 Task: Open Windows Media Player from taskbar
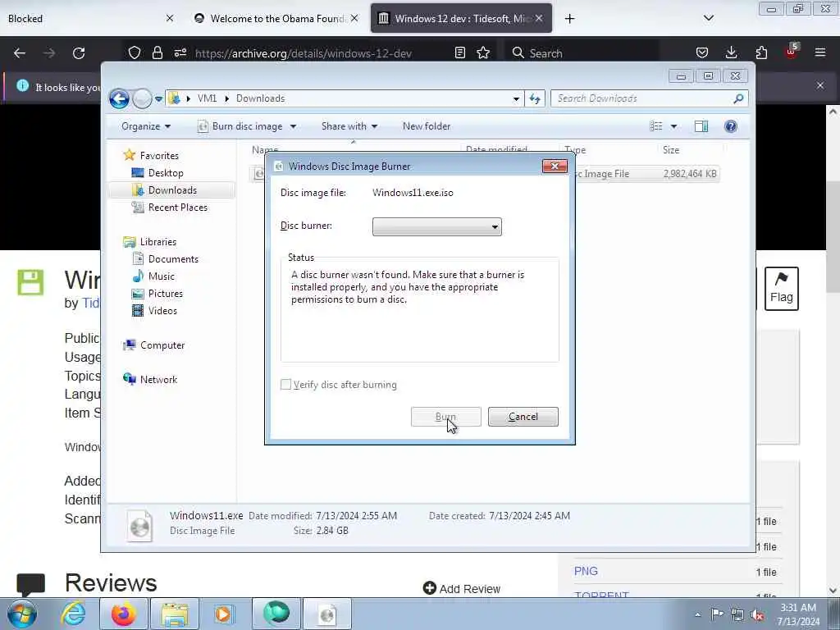click(224, 614)
